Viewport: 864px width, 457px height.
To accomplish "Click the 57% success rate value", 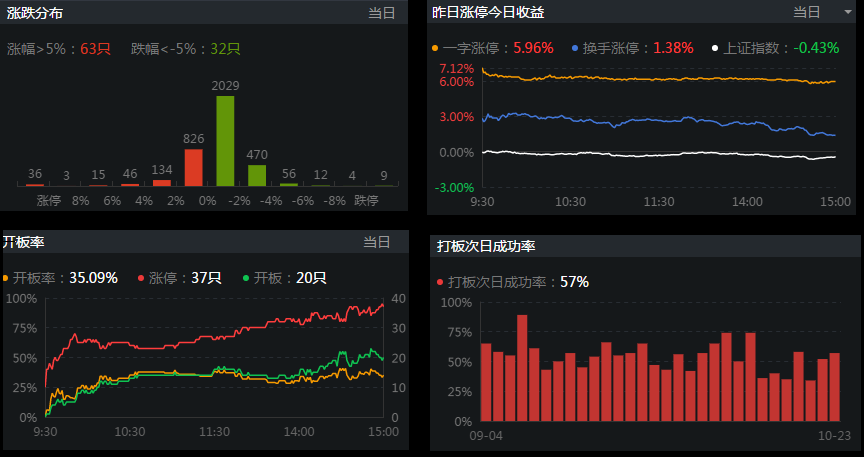I will 575,282.
